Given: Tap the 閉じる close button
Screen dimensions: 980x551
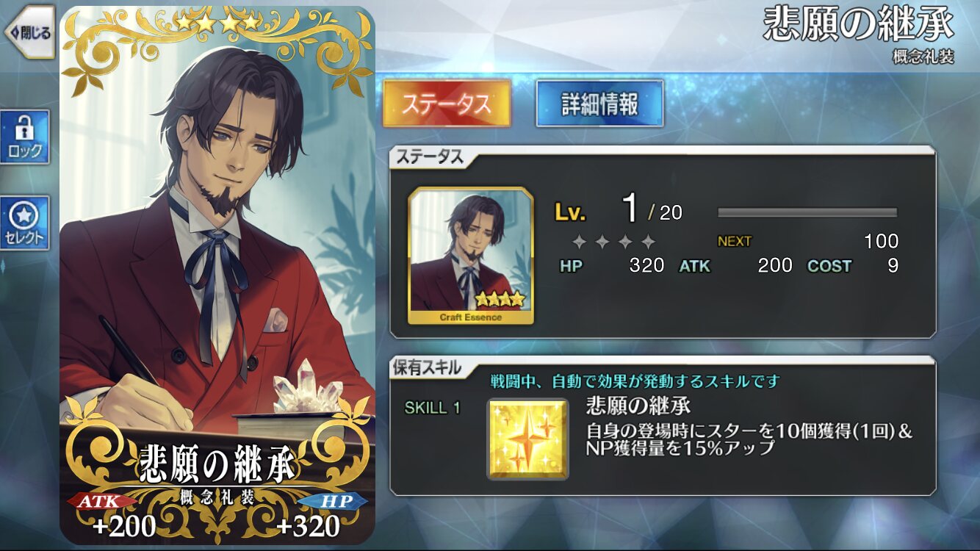Looking at the screenshot, I should click(x=29, y=32).
